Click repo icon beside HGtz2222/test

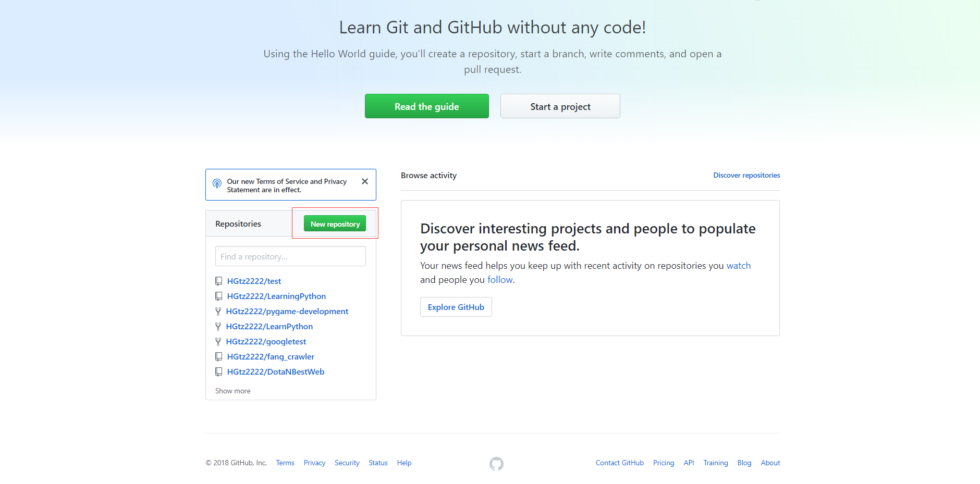(x=219, y=281)
